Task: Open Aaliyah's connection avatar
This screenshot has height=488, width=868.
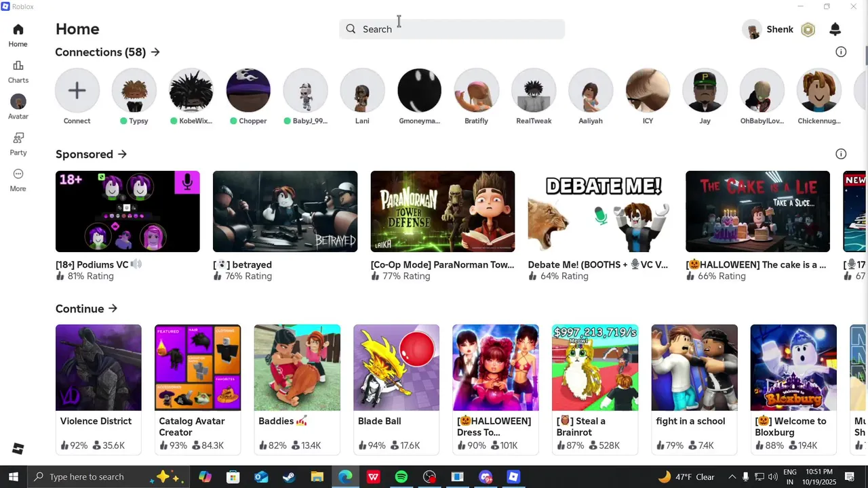Action: coord(591,90)
